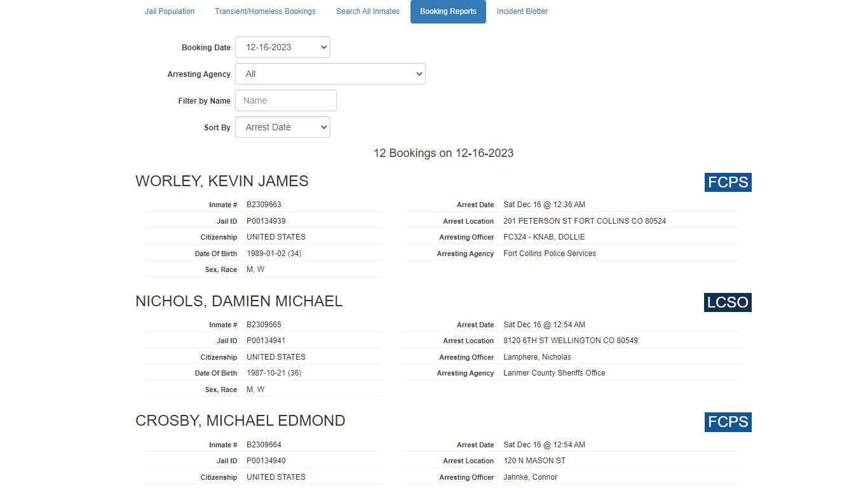Click the Arresting Agency filter label

coord(199,74)
